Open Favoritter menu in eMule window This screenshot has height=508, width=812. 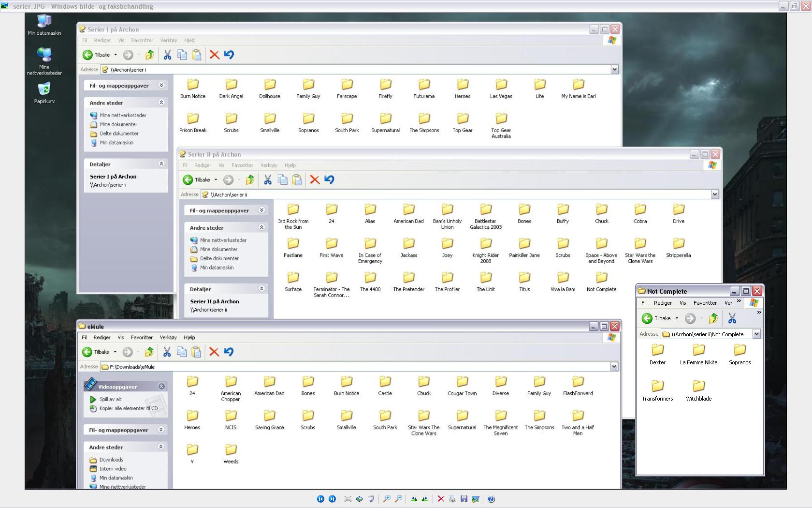point(142,337)
